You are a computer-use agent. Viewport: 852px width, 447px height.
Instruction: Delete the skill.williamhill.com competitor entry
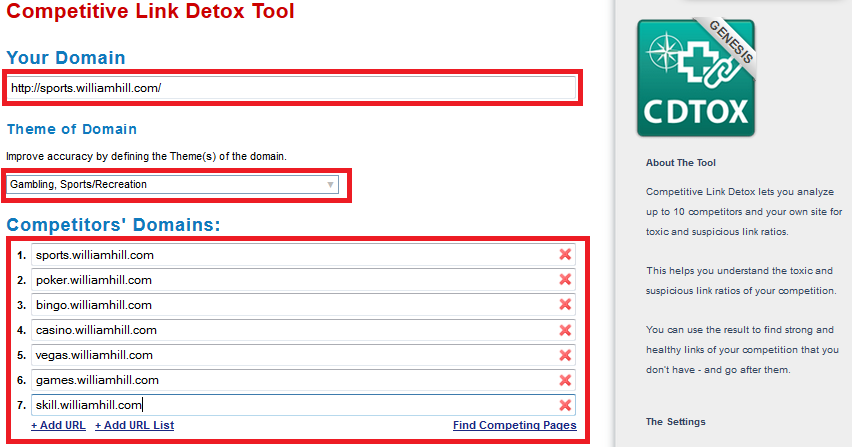pyautogui.click(x=565, y=405)
